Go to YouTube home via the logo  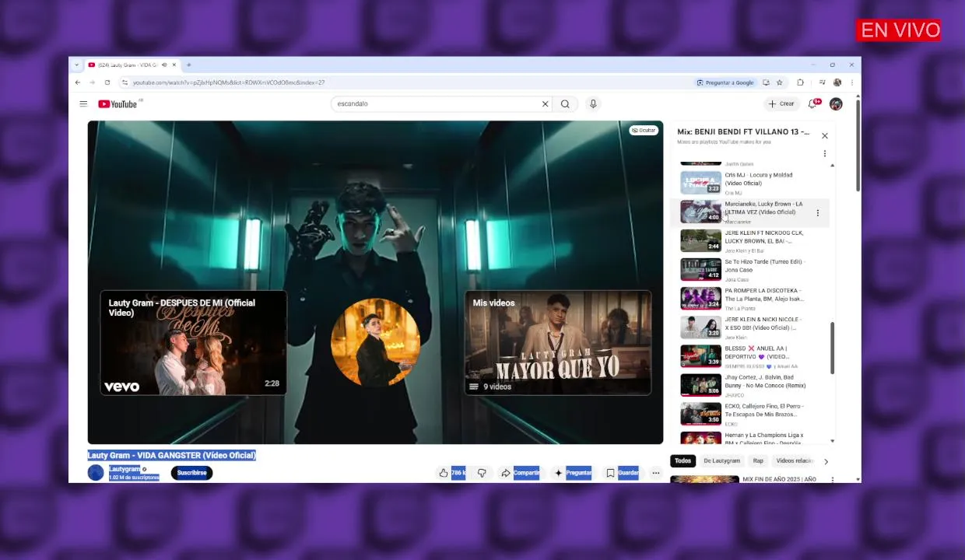point(118,103)
